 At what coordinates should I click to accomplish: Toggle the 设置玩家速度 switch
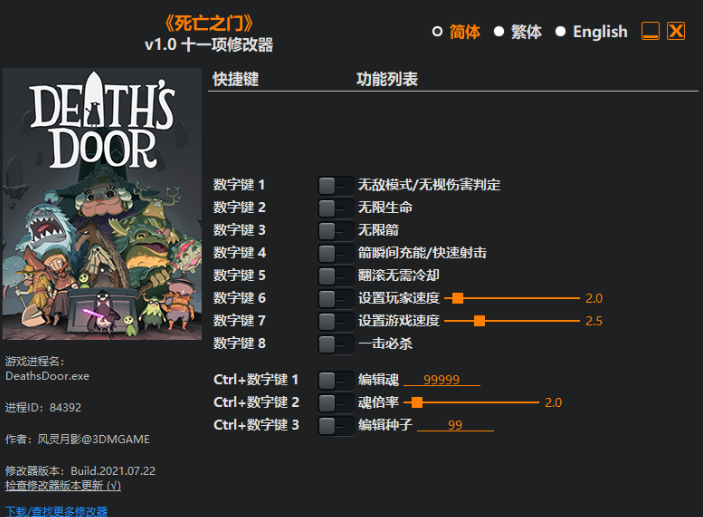click(336, 299)
